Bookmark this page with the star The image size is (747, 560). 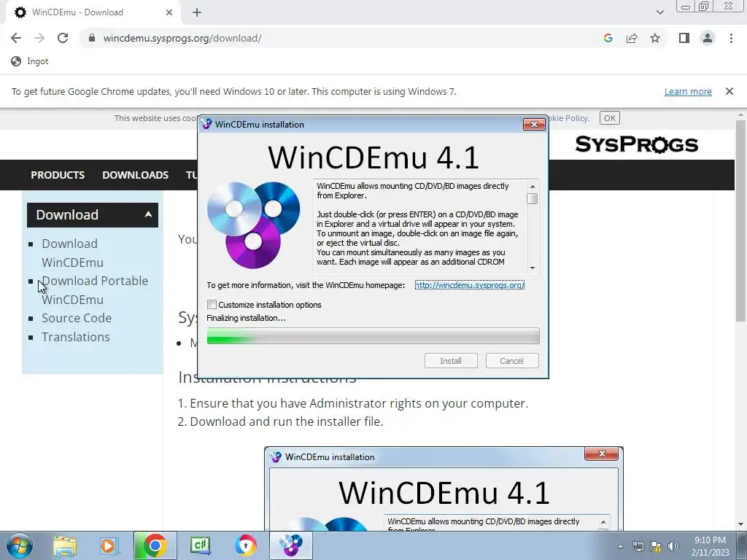coord(655,38)
